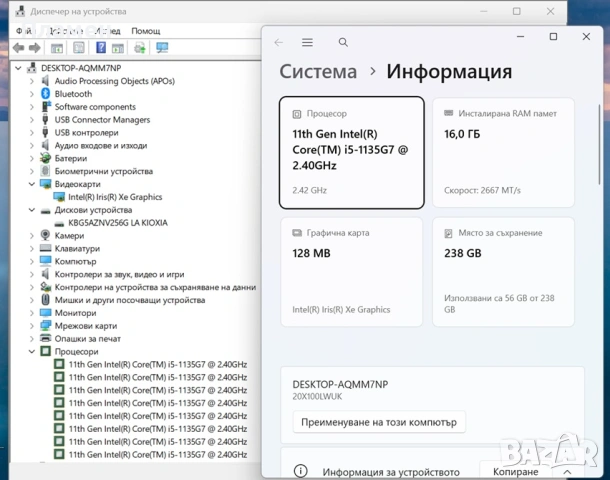Select the Intel(R) Iris(R) Xe Graphics device

pyautogui.click(x=115, y=197)
